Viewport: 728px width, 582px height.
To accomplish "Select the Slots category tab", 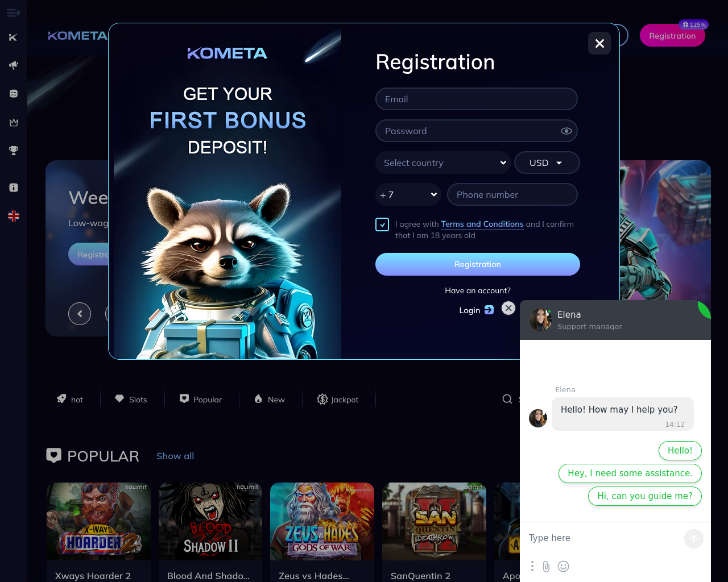I will pos(131,400).
